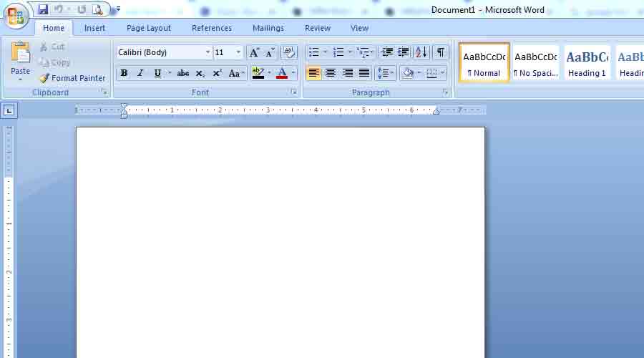Image resolution: width=644 pixels, height=358 pixels.
Task: Click the font size 11 field
Action: (x=224, y=52)
